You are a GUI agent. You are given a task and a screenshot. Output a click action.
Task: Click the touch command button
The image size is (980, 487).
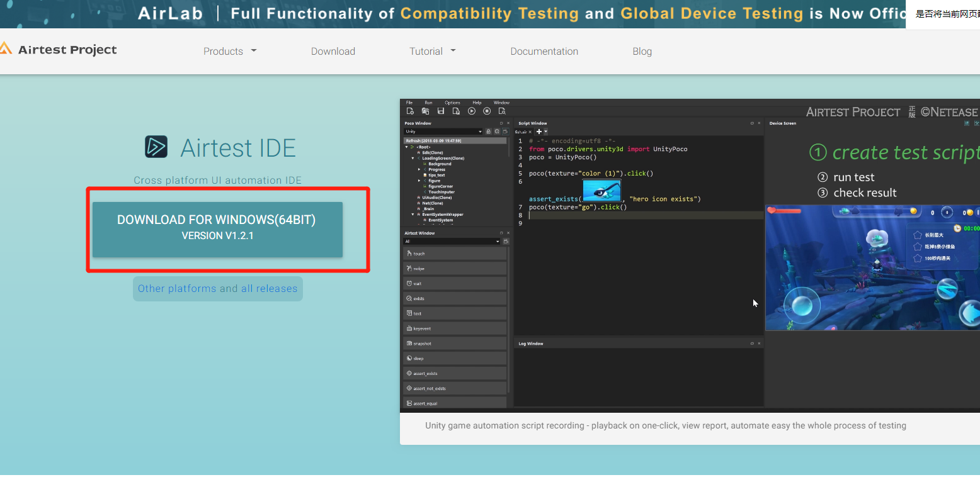455,254
